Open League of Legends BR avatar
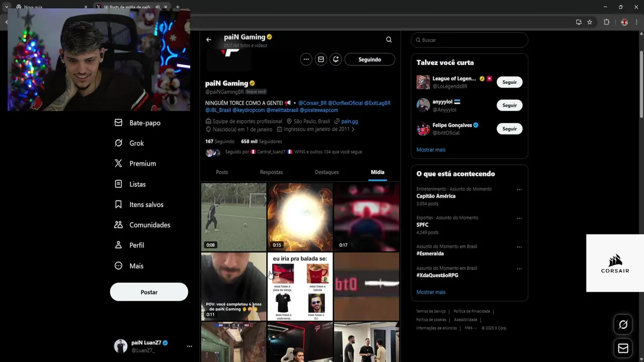 [x=423, y=82]
